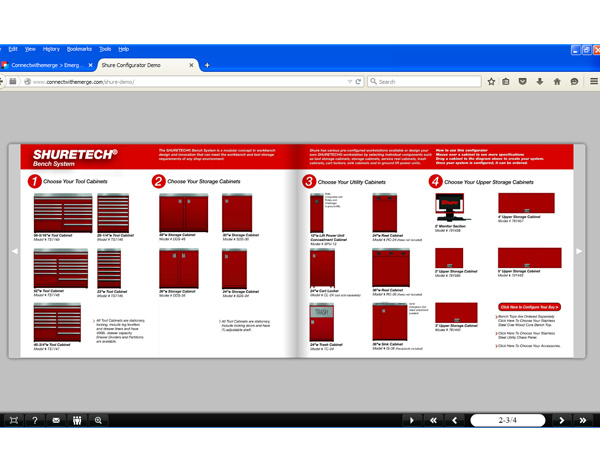Close the Connectwithemerge tab
Image resolution: width=600 pixels, height=472 pixels.
90,65
